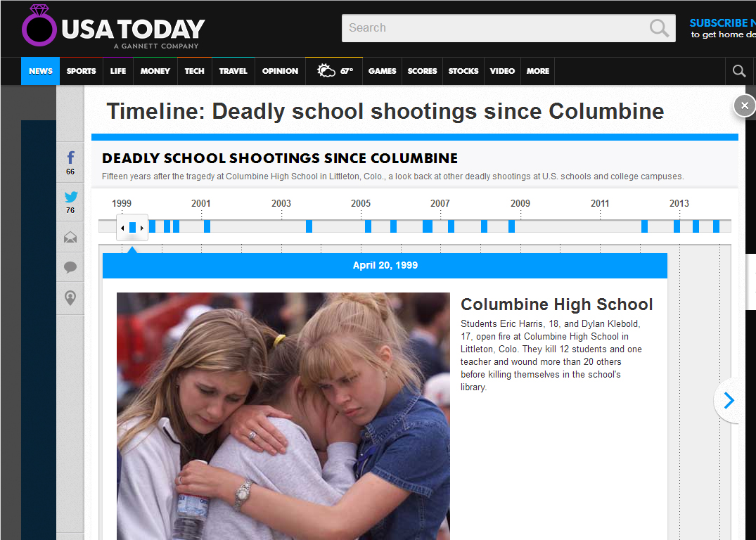Select the last blue marker on the timeline
756x540 pixels.
click(x=716, y=226)
